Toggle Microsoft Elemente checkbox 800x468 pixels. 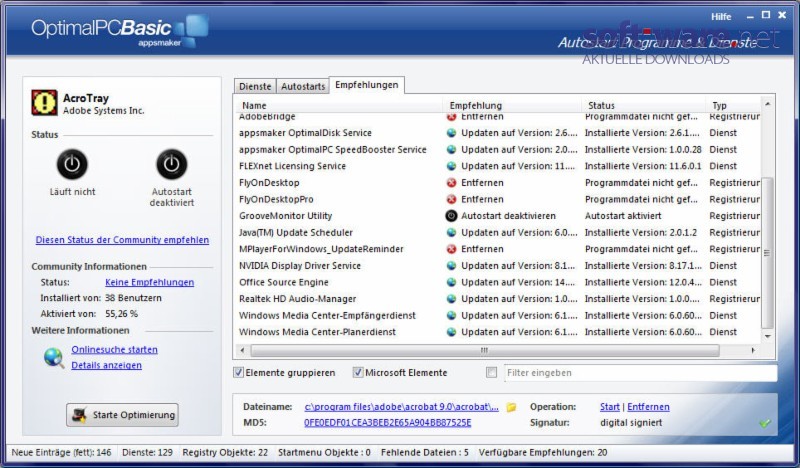tap(358, 373)
